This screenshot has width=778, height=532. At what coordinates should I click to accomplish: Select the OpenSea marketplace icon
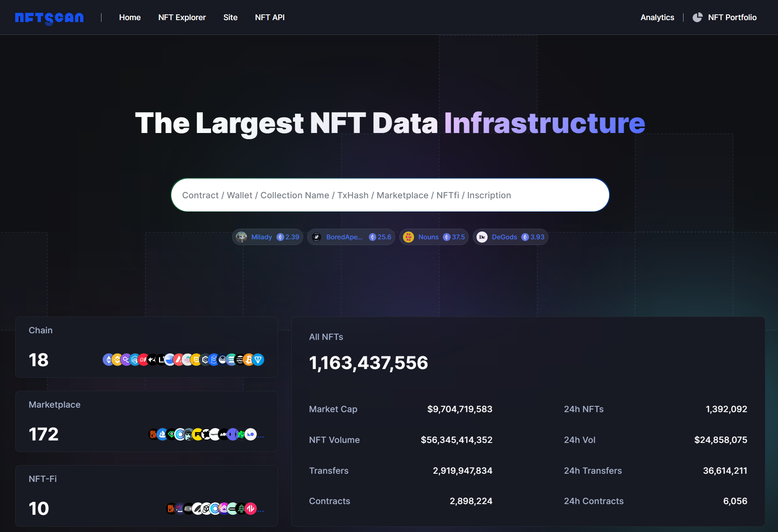click(x=163, y=434)
